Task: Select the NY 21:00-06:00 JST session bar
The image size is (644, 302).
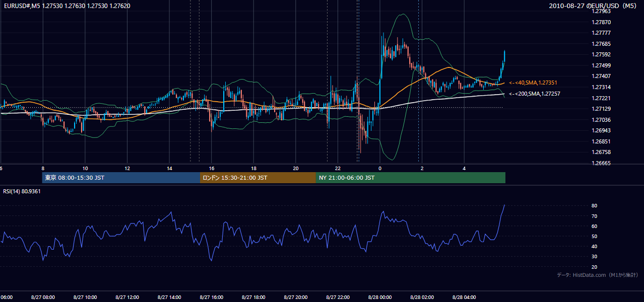Action: coord(411,178)
